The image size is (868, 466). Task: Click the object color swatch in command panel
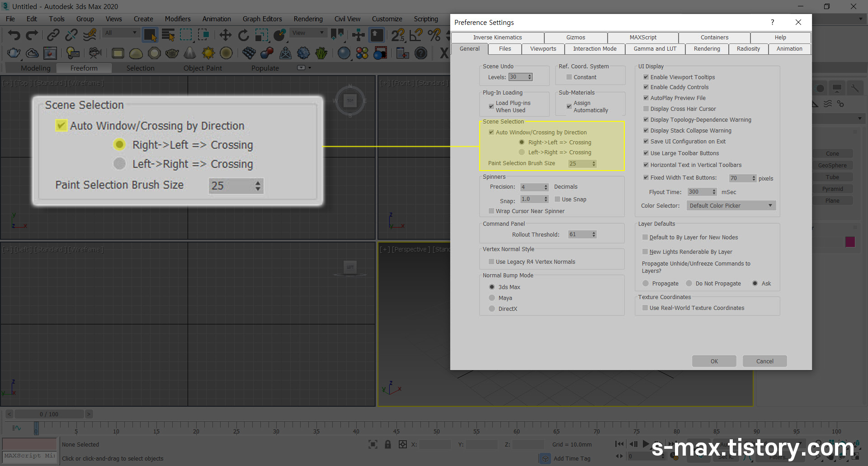(850, 242)
